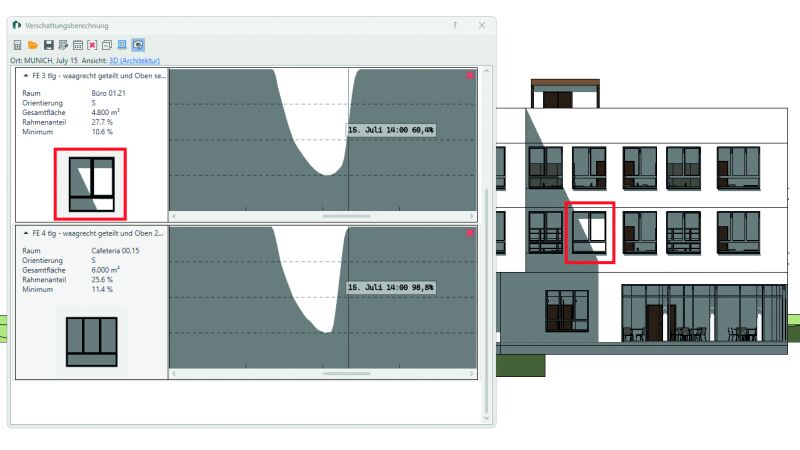The width and height of the screenshot is (800, 450).
Task: Open file with the orange folder icon
Action: click(32, 45)
